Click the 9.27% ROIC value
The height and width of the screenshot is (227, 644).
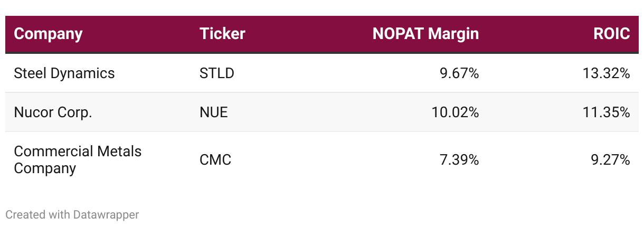(610, 160)
